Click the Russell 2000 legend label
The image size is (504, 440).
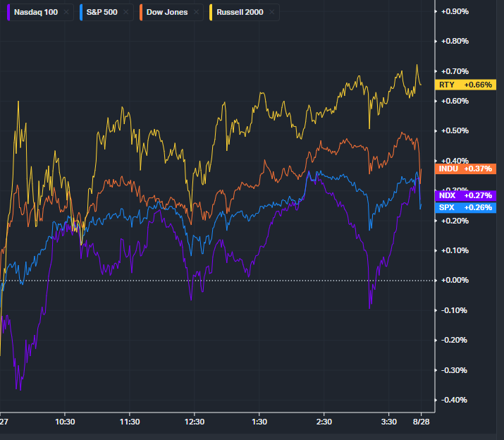coord(239,13)
